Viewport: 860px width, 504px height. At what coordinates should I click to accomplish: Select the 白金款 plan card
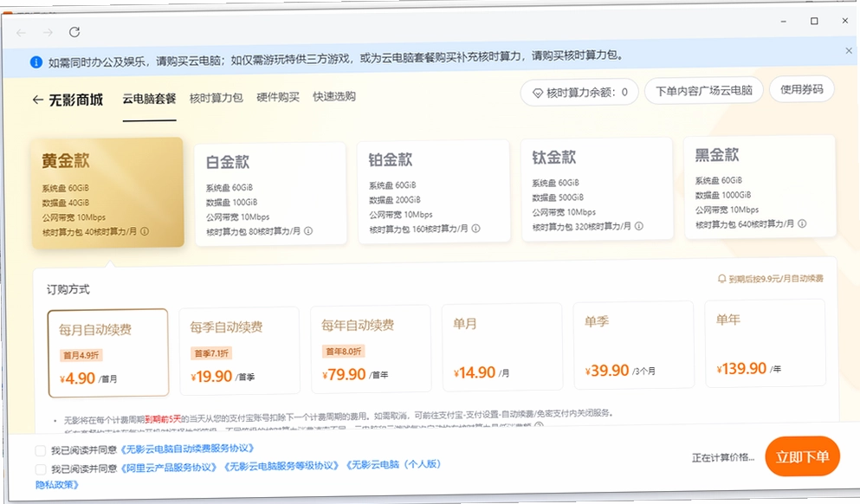click(x=270, y=194)
